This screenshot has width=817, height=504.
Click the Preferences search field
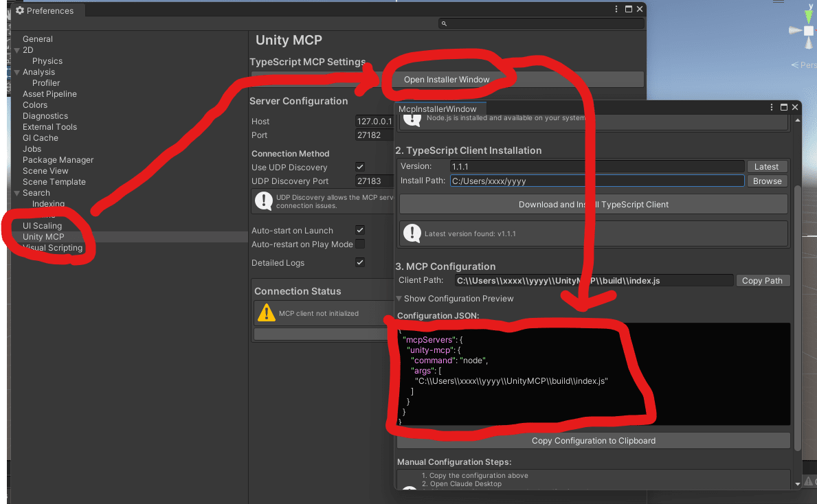(542, 23)
